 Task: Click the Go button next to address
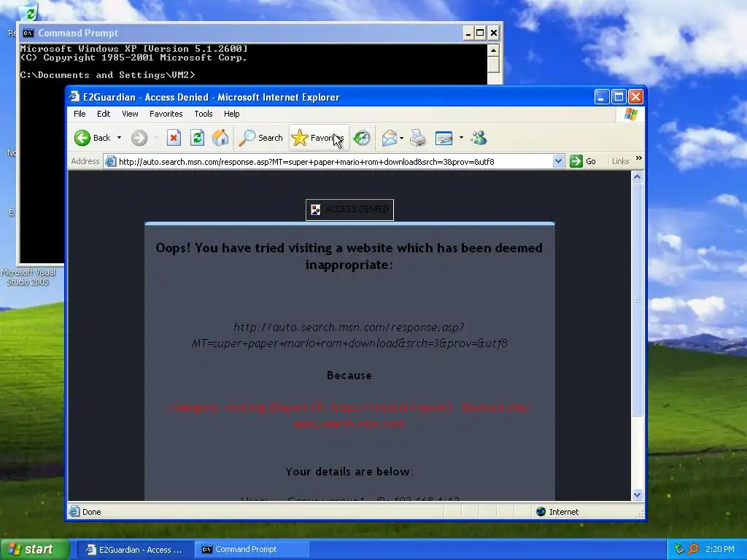tap(583, 161)
